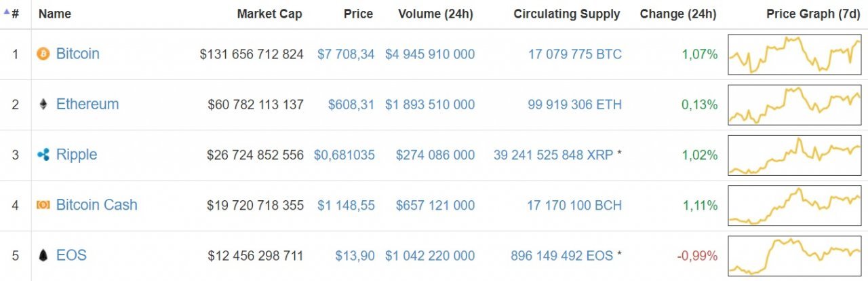The width and height of the screenshot is (868, 281).
Task: Click the Bitcoin coin logo icon
Action: click(x=43, y=54)
